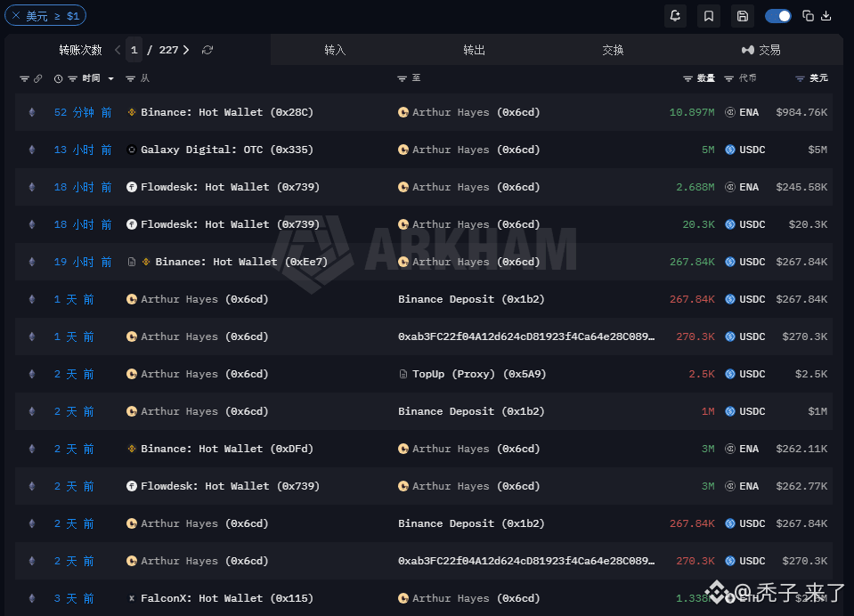The height and width of the screenshot is (616, 854).
Task: Open TopUp (Proxy) (0x5A9) address
Action: [479, 374]
